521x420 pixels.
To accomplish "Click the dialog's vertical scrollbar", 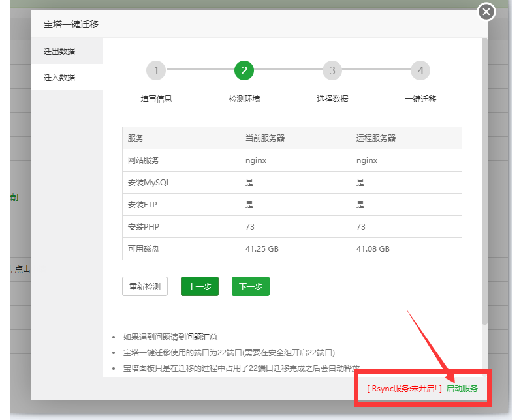I will click(484, 181).
